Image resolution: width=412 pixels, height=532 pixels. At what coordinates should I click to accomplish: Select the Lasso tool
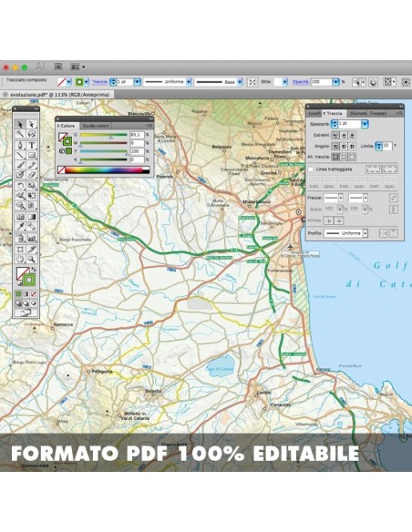31,134
